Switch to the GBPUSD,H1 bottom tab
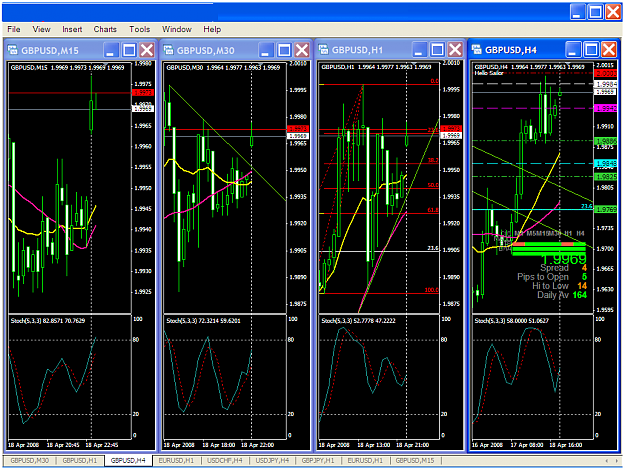Image resolution: width=625 pixels, height=470 pixels. [80, 460]
